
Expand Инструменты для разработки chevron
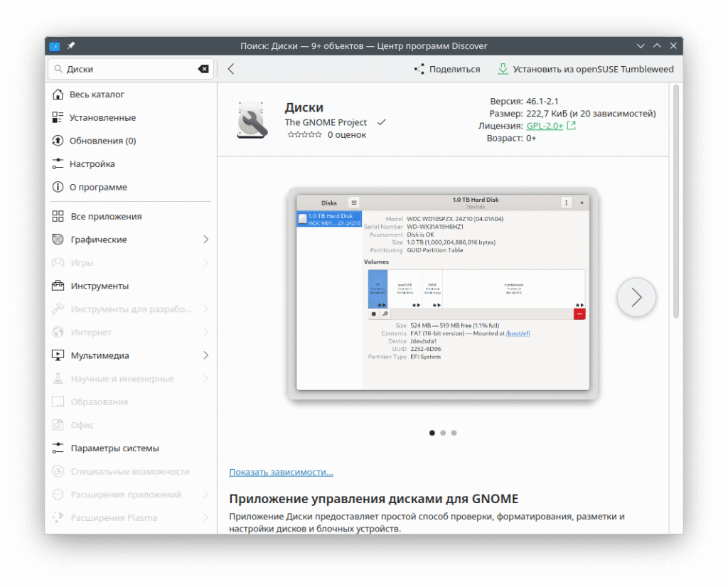tap(206, 309)
